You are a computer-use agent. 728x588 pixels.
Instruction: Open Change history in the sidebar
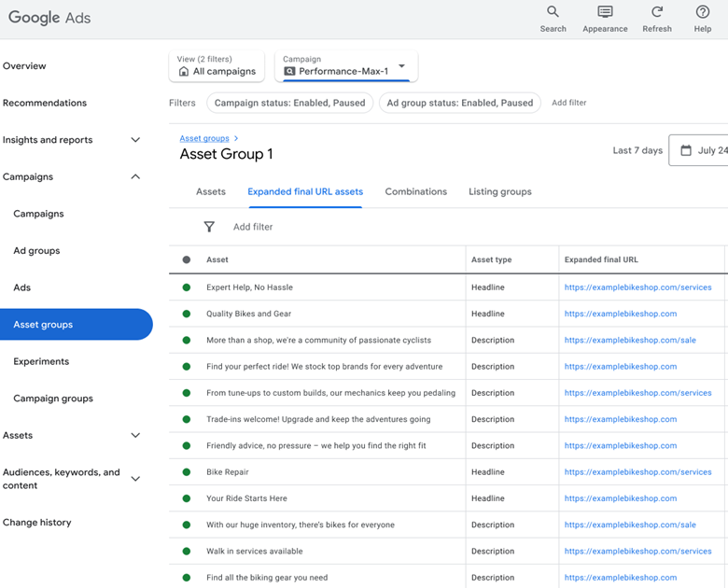pyautogui.click(x=37, y=523)
